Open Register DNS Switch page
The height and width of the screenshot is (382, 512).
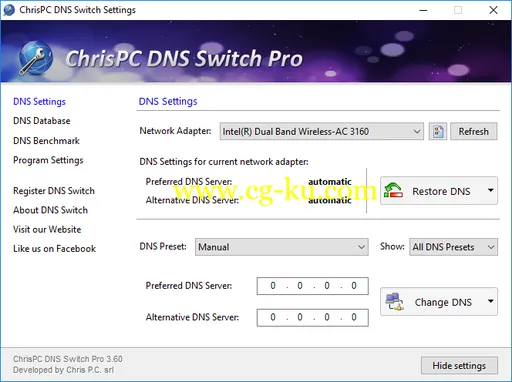[54, 191]
